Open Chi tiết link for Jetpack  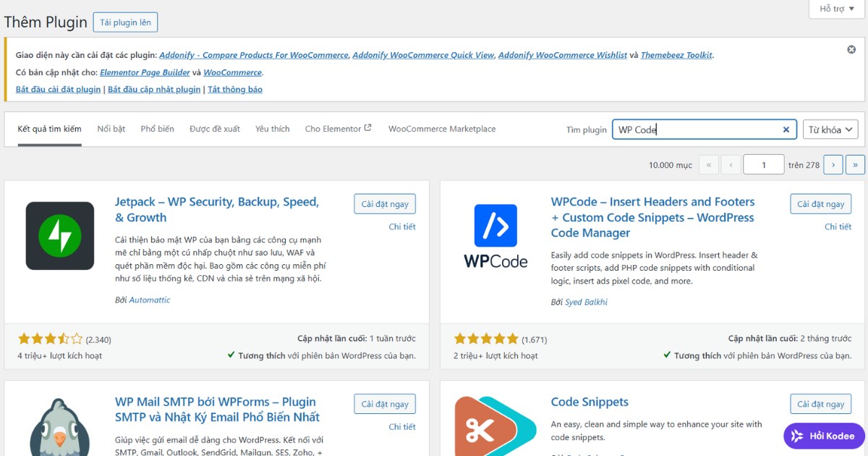(402, 227)
